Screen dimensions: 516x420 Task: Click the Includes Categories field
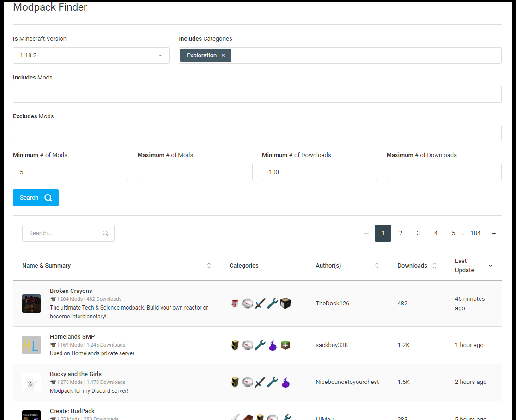pos(340,55)
